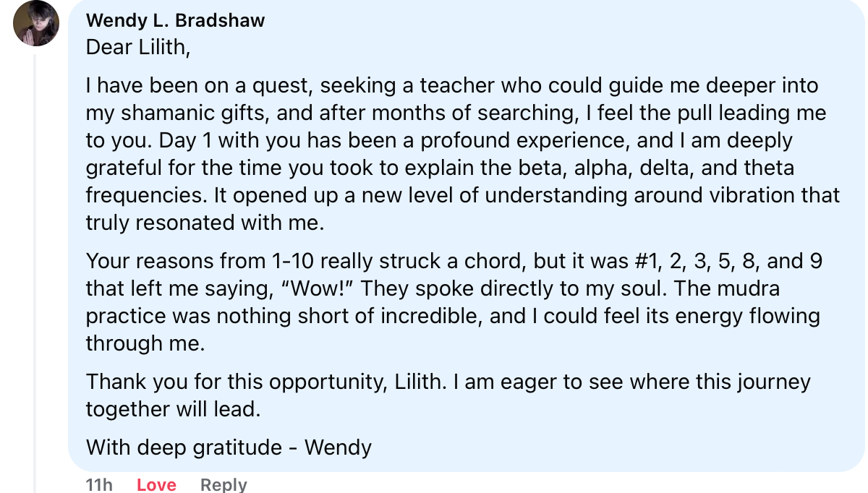Open the 11h comment timestamp
This screenshot has width=868, height=493.
(x=100, y=484)
